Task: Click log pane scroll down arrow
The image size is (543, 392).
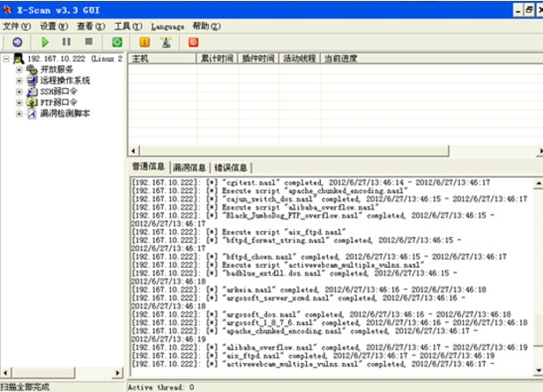Action: tap(538, 370)
